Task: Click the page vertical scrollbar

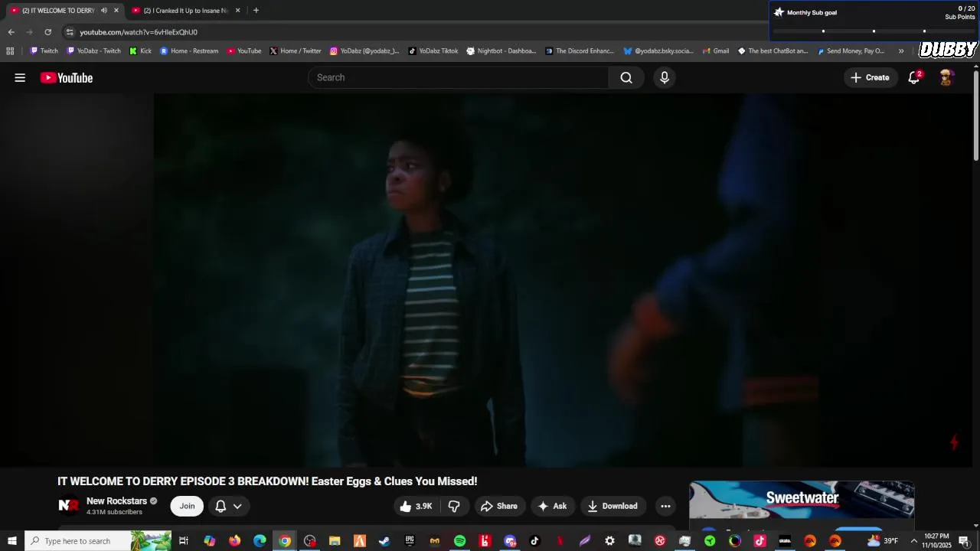Action: click(x=975, y=115)
